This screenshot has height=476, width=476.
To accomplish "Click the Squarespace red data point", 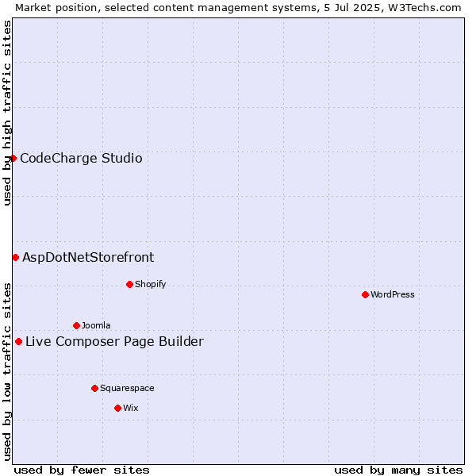I will (94, 389).
